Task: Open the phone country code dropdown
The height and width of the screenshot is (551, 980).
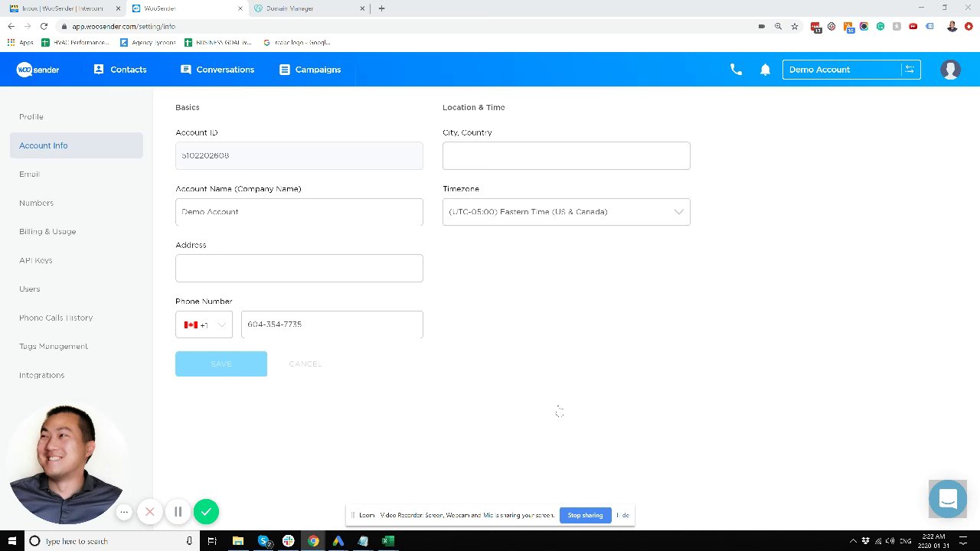Action: (x=204, y=324)
